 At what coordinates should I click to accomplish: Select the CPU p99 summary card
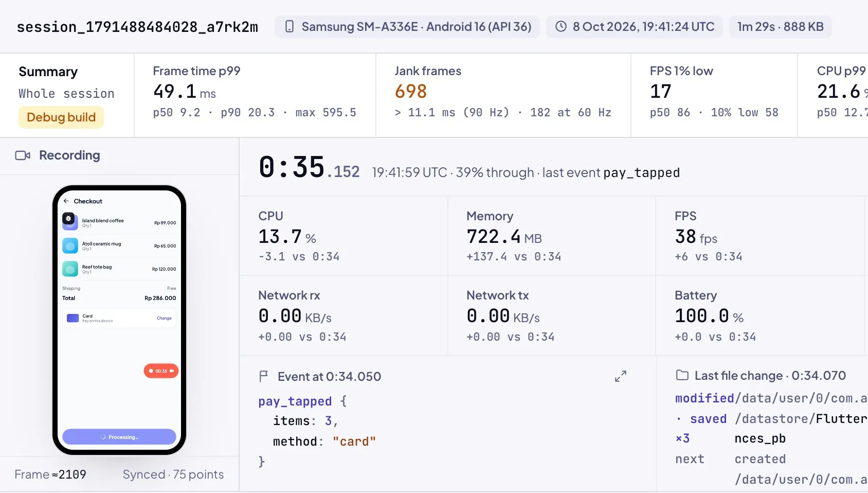click(x=833, y=95)
